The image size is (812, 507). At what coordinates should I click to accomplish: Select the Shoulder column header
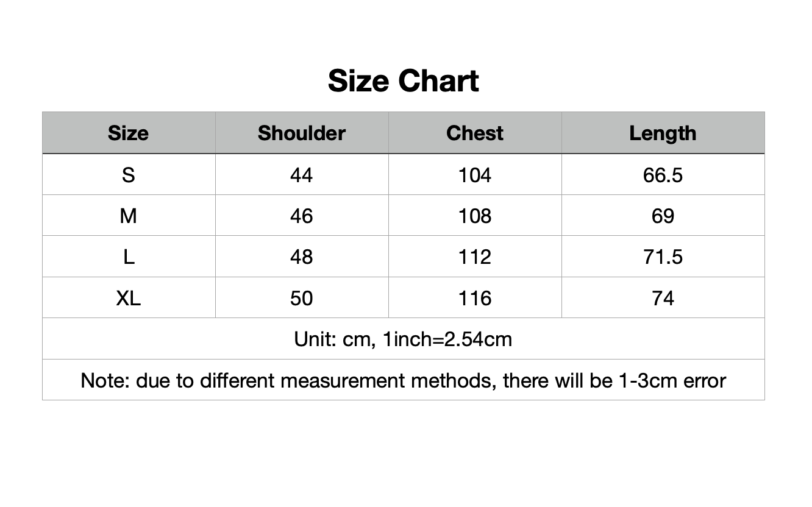tap(301, 133)
